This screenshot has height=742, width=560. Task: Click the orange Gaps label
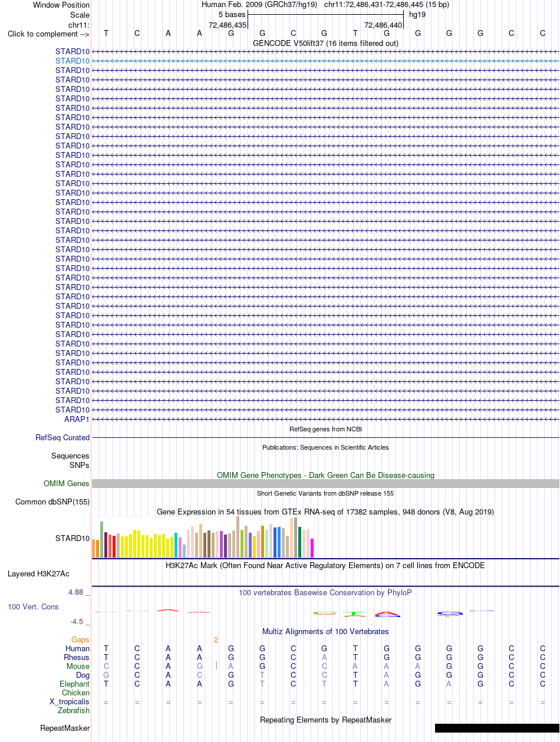click(81, 639)
